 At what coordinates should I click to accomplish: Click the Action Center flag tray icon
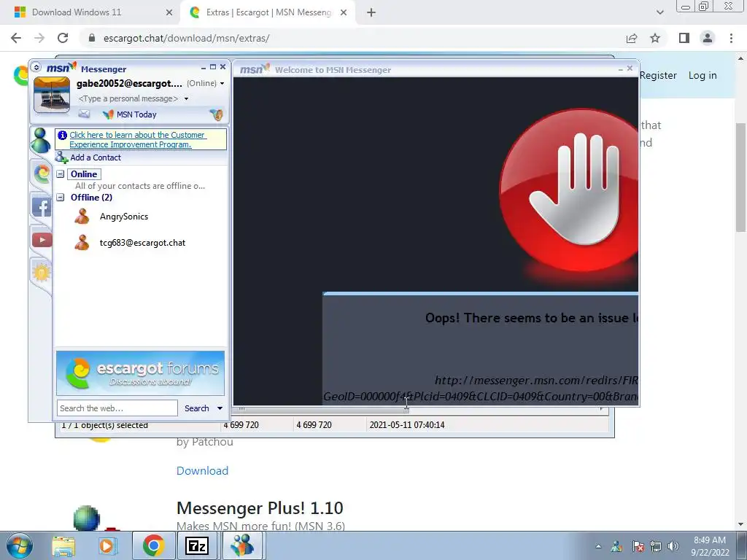[638, 546]
